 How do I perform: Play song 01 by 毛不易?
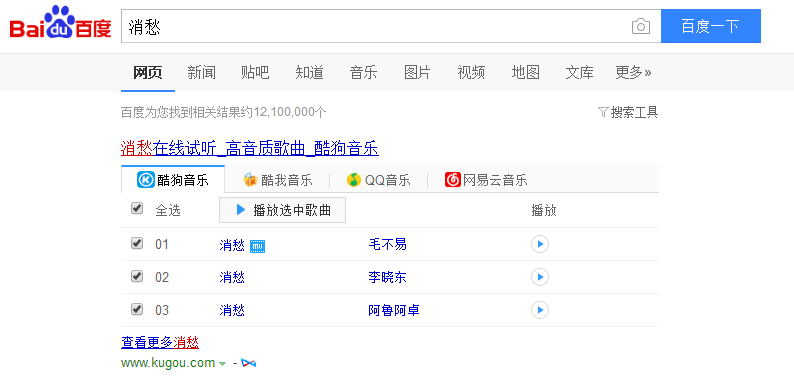click(x=540, y=245)
